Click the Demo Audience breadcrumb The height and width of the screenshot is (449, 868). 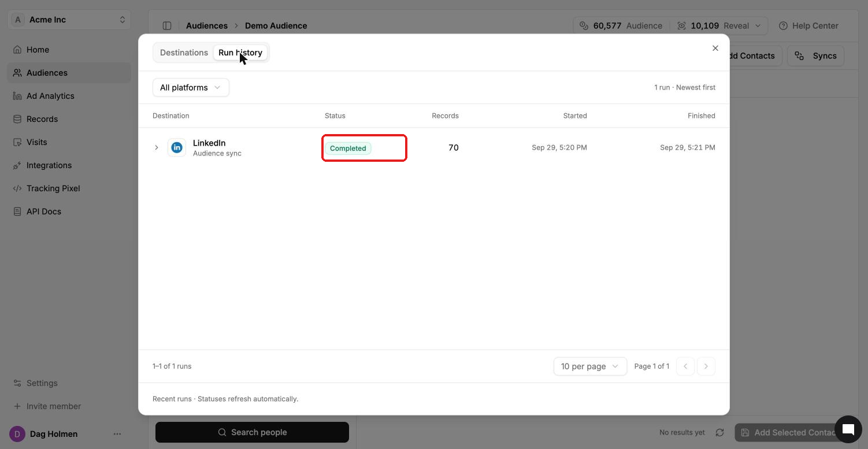click(276, 25)
